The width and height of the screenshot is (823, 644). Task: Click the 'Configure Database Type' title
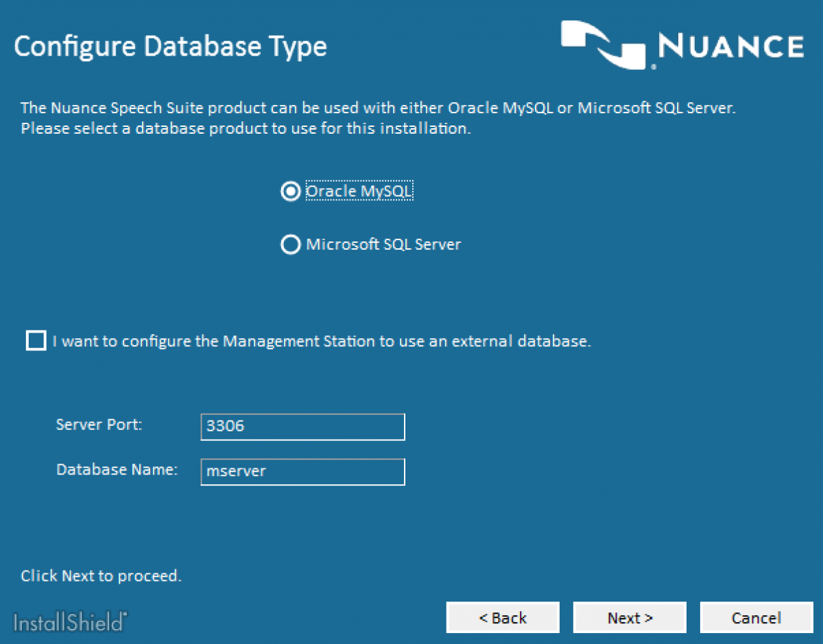(170, 46)
